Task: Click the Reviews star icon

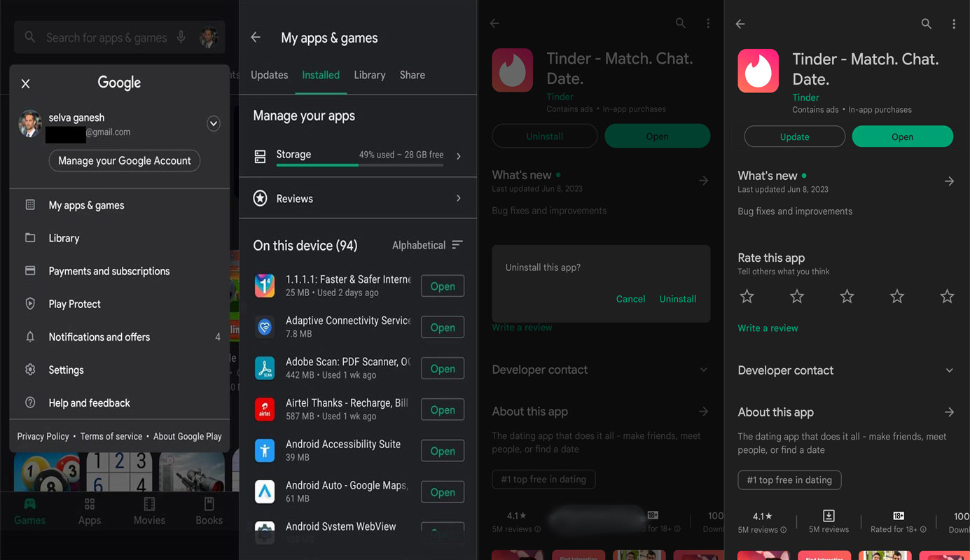Action: point(260,199)
